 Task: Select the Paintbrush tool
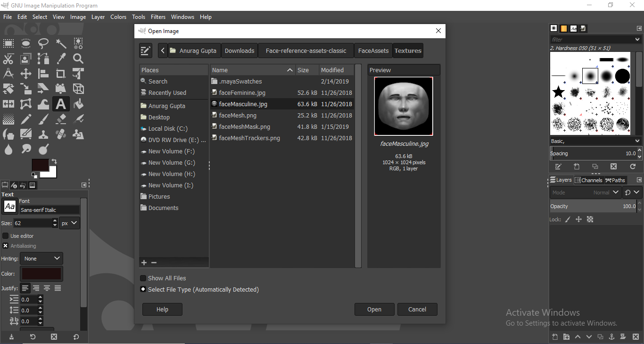tap(43, 119)
